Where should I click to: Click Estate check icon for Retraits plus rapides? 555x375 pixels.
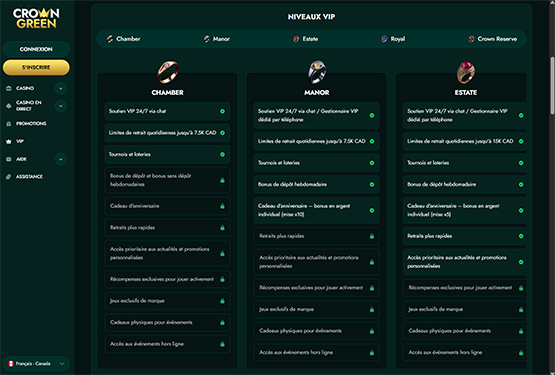tap(521, 236)
